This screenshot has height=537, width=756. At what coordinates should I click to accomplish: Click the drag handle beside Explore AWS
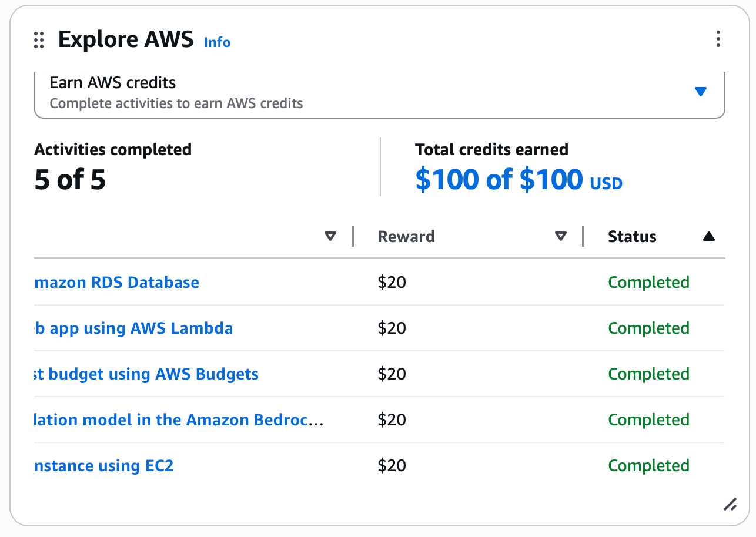click(39, 40)
